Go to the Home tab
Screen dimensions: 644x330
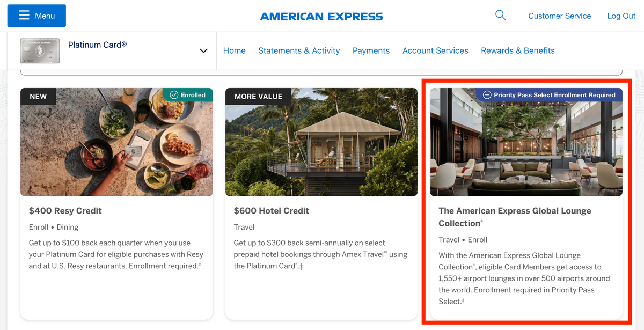click(234, 50)
